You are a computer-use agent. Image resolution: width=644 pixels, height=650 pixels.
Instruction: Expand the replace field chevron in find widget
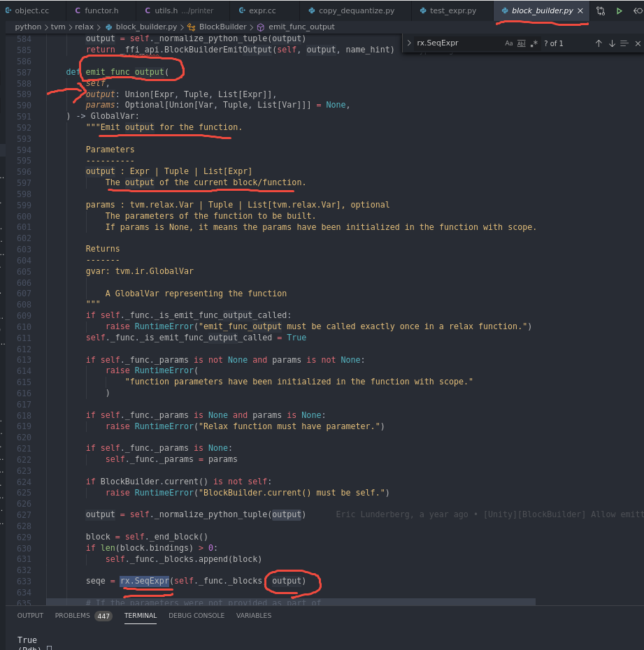tap(409, 43)
